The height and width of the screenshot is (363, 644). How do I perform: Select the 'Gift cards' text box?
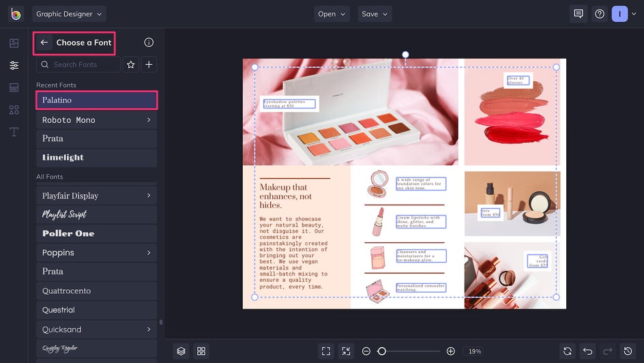(538, 261)
